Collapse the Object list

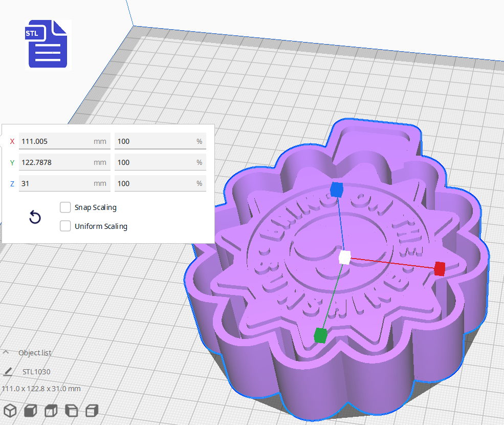tap(7, 352)
